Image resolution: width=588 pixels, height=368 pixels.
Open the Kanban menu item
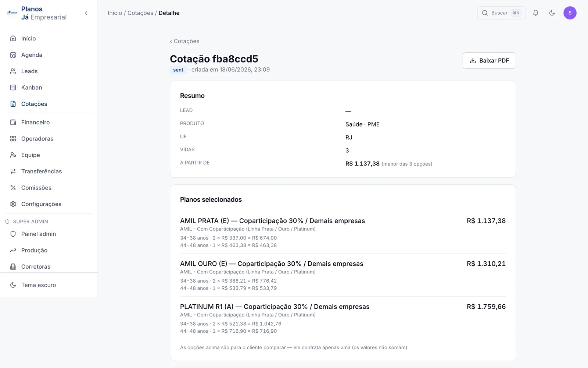click(49, 88)
